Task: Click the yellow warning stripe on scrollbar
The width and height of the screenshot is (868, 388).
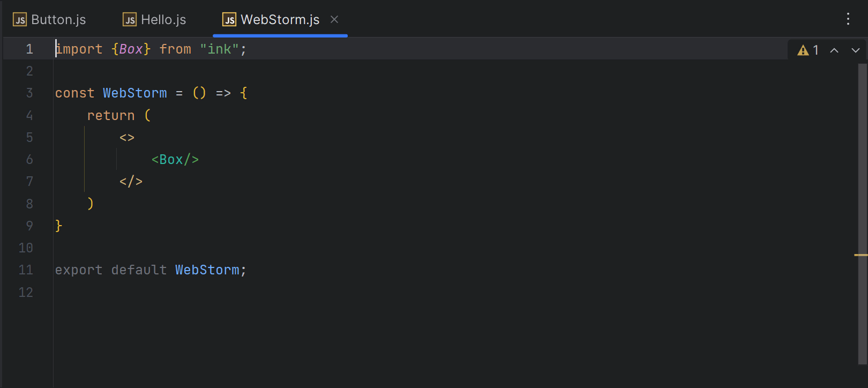Action: tap(860, 255)
